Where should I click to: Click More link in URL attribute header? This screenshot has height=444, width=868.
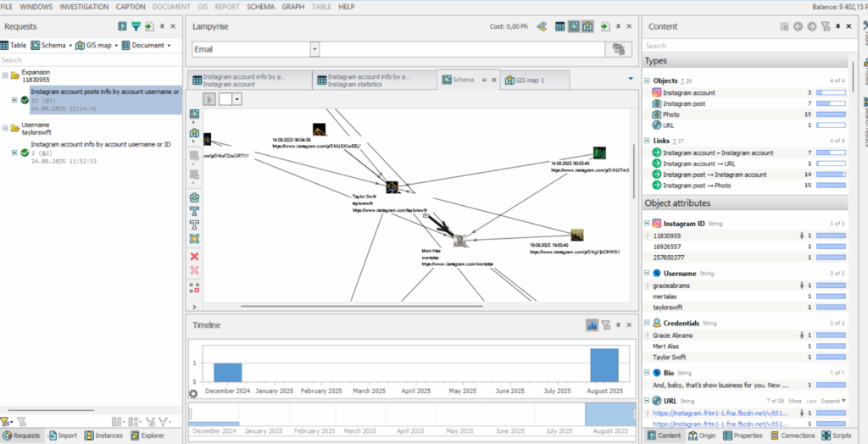(797, 400)
